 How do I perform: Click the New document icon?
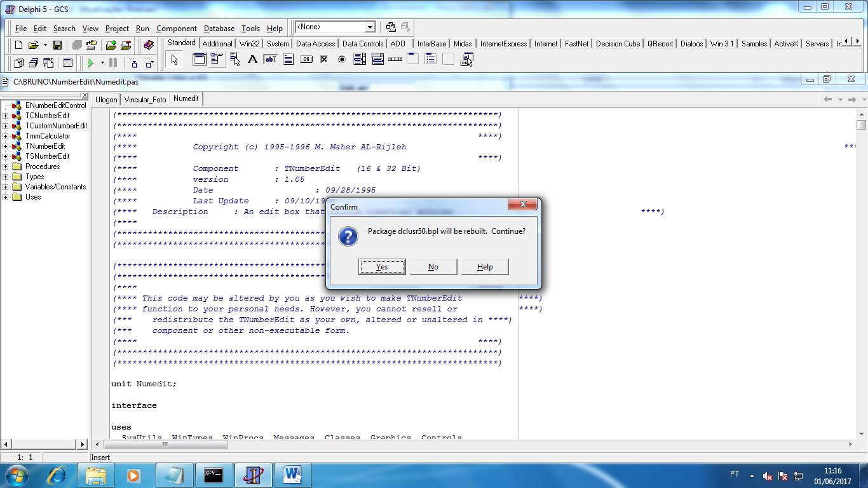(x=18, y=45)
